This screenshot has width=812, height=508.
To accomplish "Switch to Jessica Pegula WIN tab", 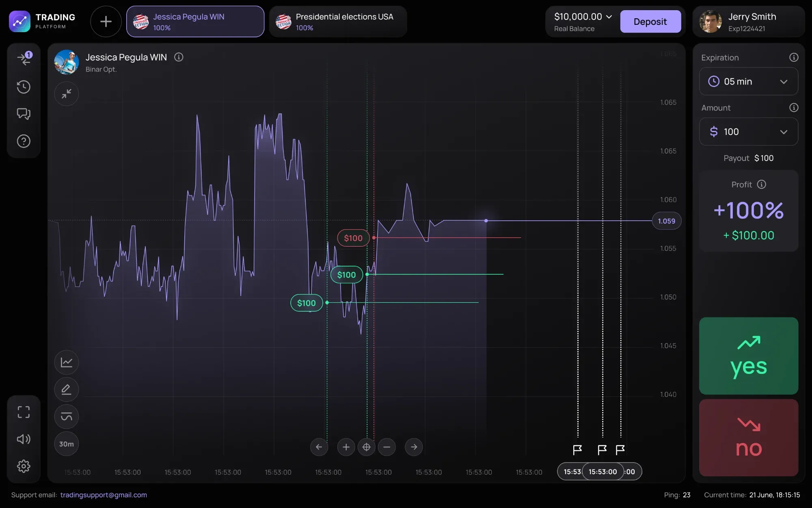I will (x=195, y=22).
